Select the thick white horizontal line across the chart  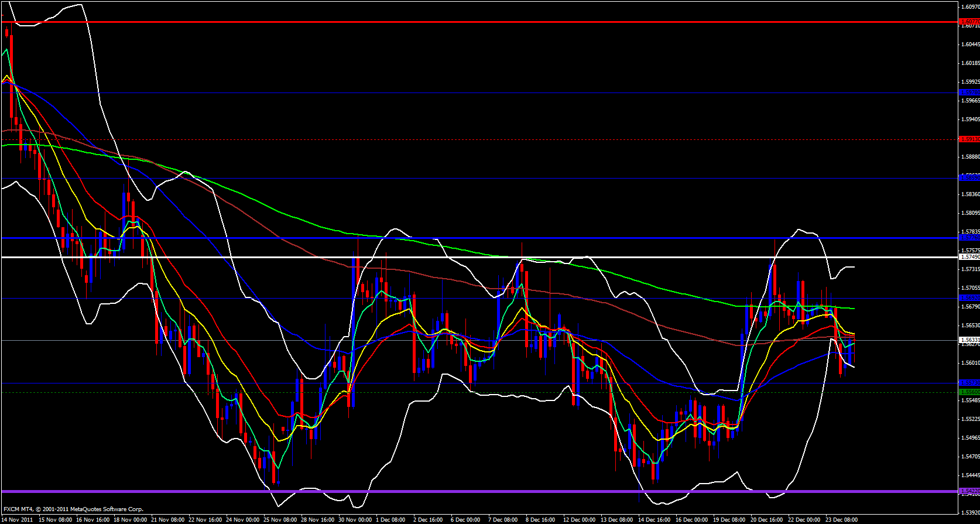pyautogui.click(x=479, y=257)
